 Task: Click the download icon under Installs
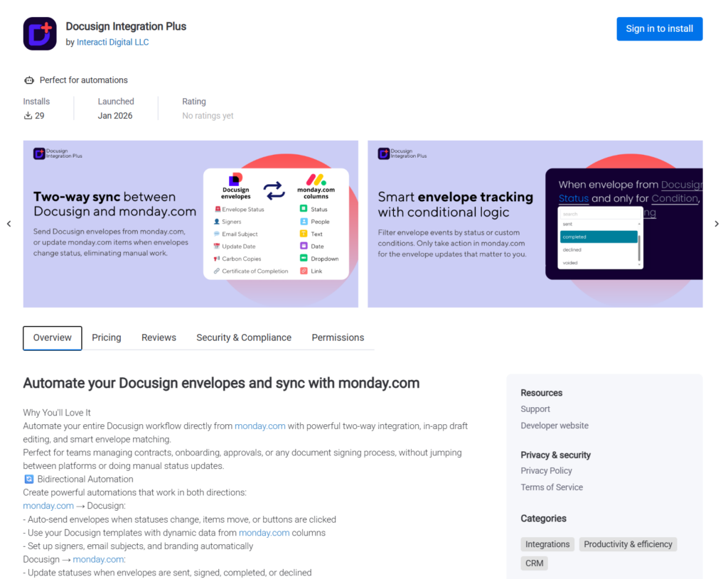coord(28,116)
